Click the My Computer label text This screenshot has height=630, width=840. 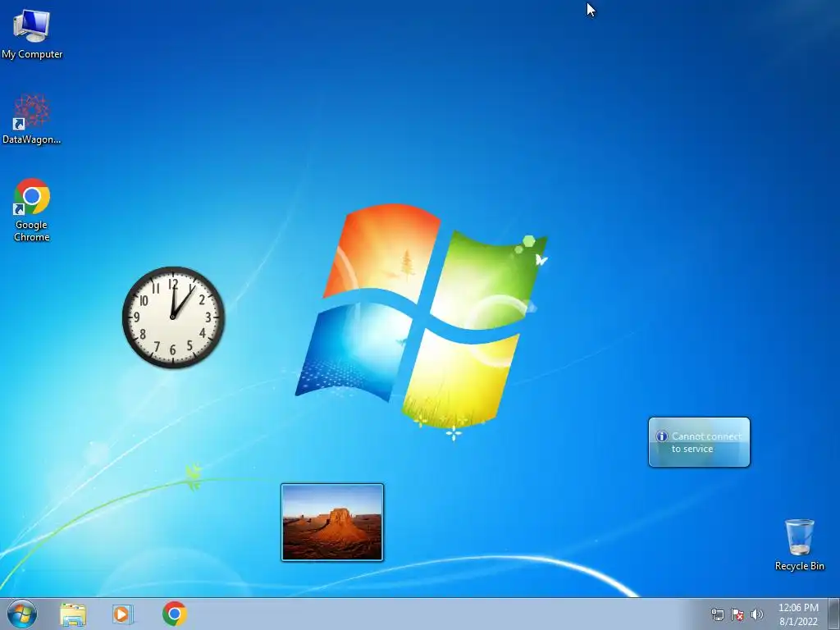32,54
